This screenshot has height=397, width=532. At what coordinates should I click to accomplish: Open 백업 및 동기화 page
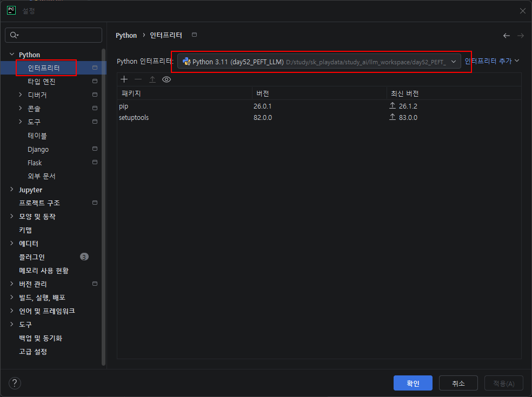point(41,338)
